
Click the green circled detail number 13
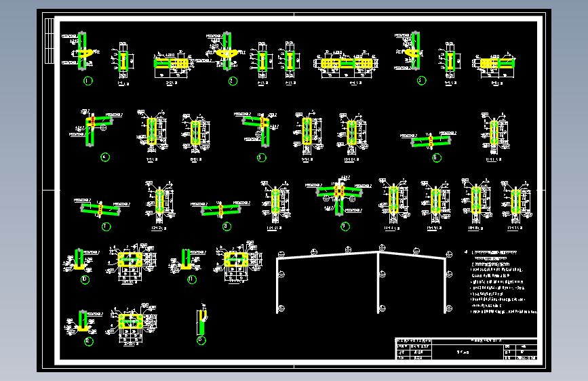[x=201, y=340]
